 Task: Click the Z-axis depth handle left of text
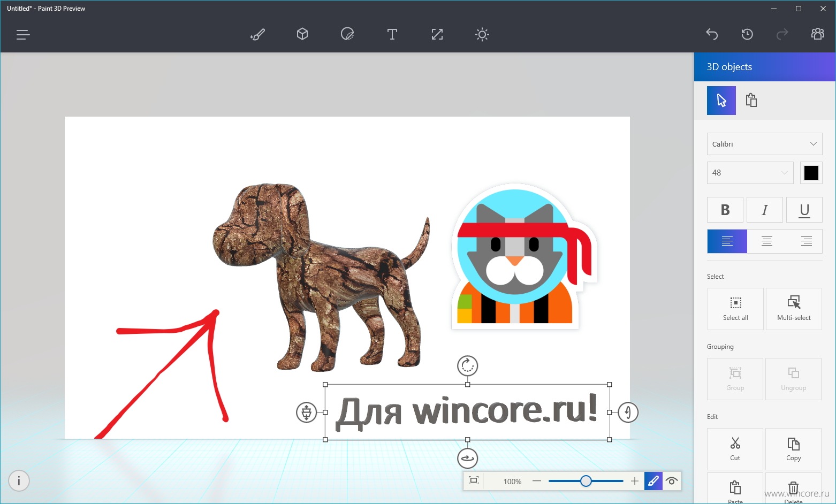[x=306, y=413]
